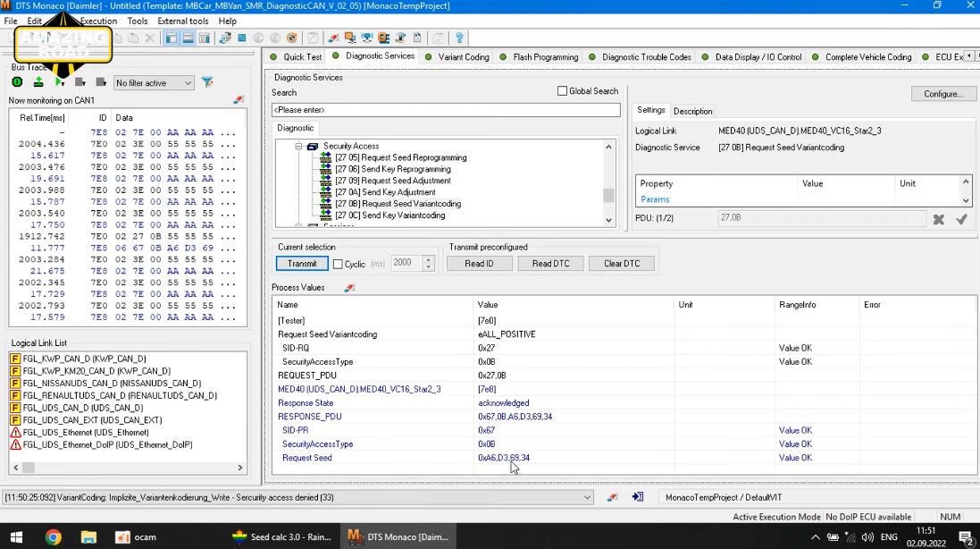The height and width of the screenshot is (549, 980).
Task: Clear the bus trace with eraser icon
Action: [x=239, y=100]
